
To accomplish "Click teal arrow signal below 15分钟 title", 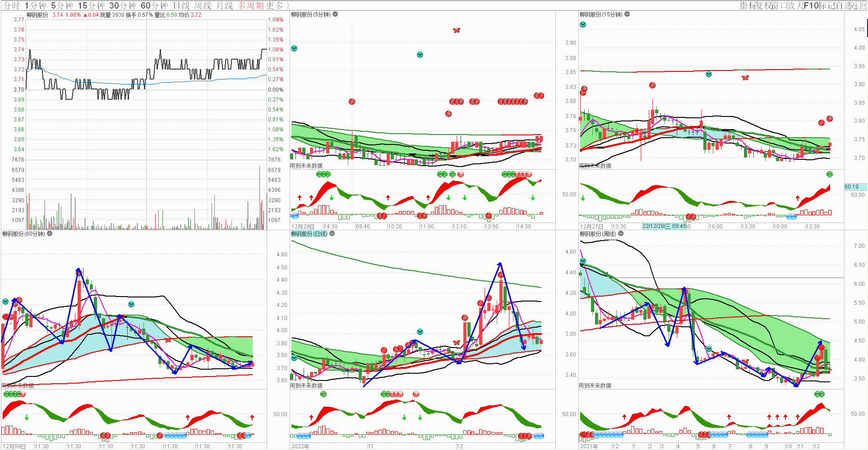I will (x=583, y=24).
